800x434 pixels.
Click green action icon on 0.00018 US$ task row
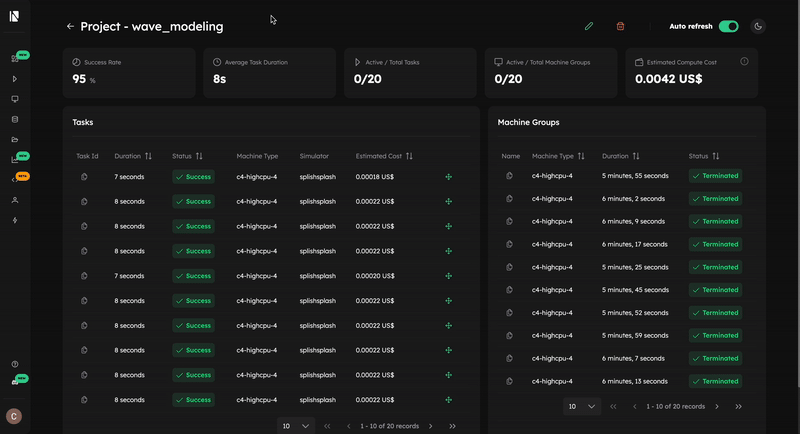click(x=448, y=177)
